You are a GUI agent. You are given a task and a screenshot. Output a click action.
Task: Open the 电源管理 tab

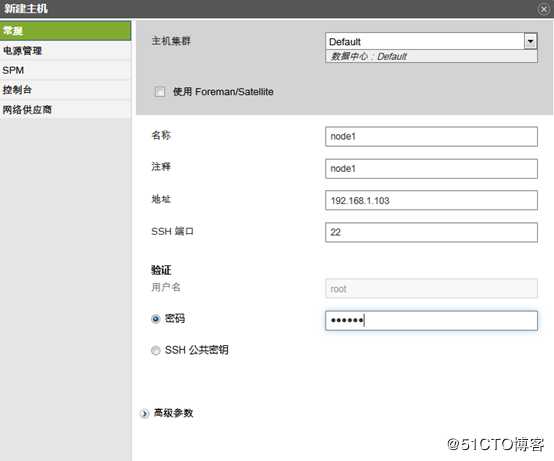pyautogui.click(x=65, y=51)
